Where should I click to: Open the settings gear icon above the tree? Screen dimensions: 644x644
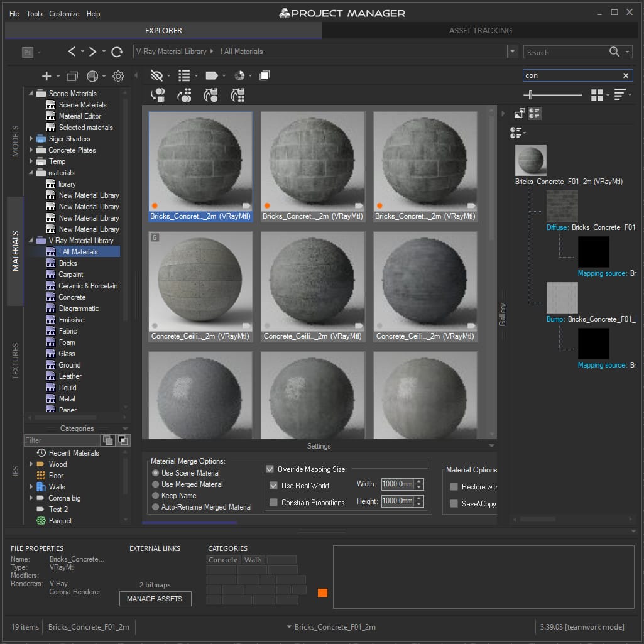[x=117, y=75]
